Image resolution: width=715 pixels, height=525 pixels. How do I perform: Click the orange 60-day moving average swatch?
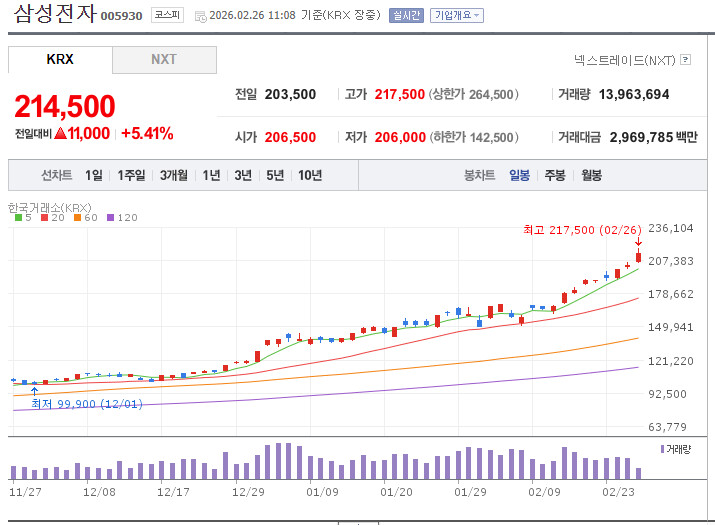point(80,217)
